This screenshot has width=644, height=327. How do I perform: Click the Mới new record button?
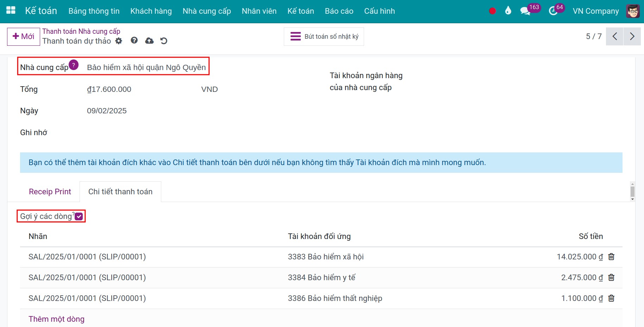[24, 37]
